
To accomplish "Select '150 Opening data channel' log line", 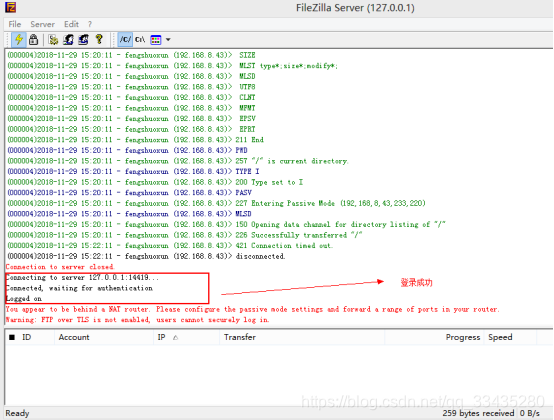I will pos(226,224).
